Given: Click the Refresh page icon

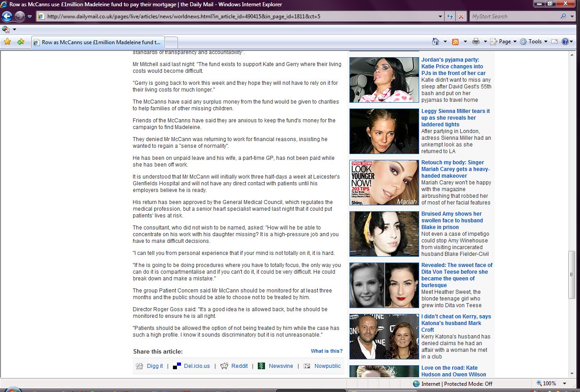Looking at the screenshot, I should click(x=450, y=17).
